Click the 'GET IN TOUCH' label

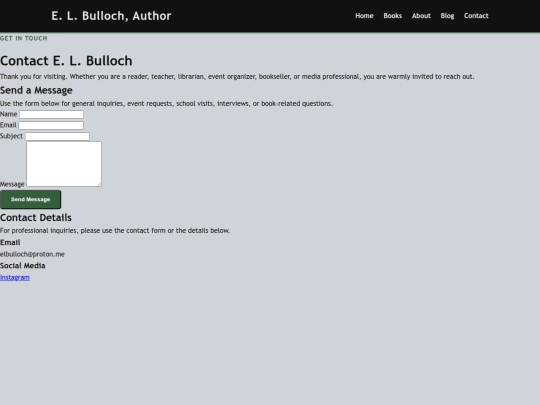[24, 38]
